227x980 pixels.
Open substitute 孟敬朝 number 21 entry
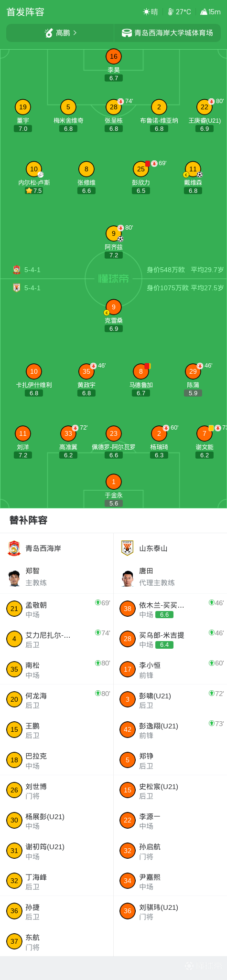(57, 609)
